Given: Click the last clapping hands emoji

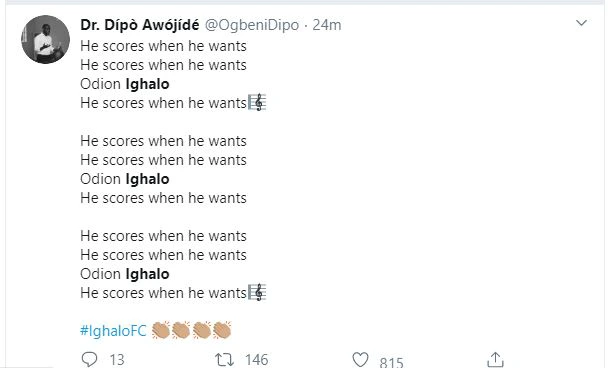Looking at the screenshot, I should tap(222, 330).
